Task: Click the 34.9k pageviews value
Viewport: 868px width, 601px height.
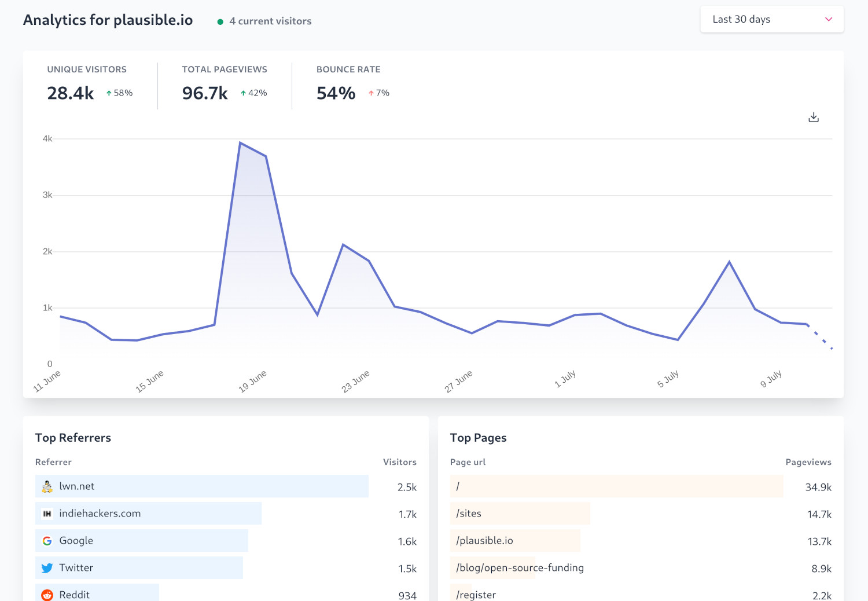Action: pyautogui.click(x=818, y=487)
